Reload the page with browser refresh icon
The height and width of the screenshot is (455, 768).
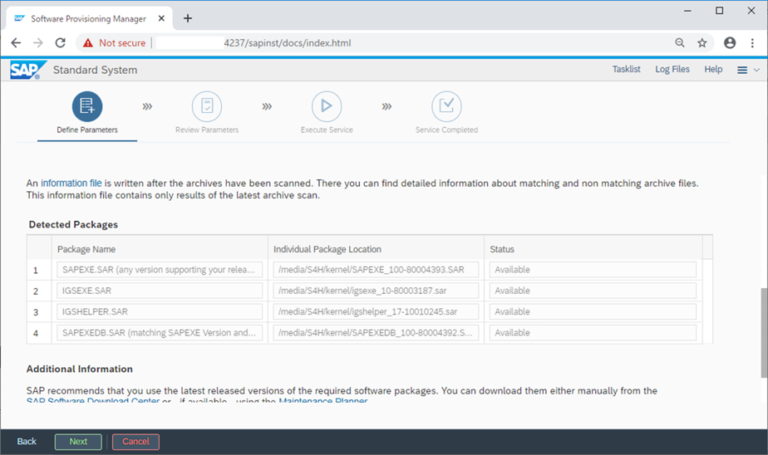point(61,43)
